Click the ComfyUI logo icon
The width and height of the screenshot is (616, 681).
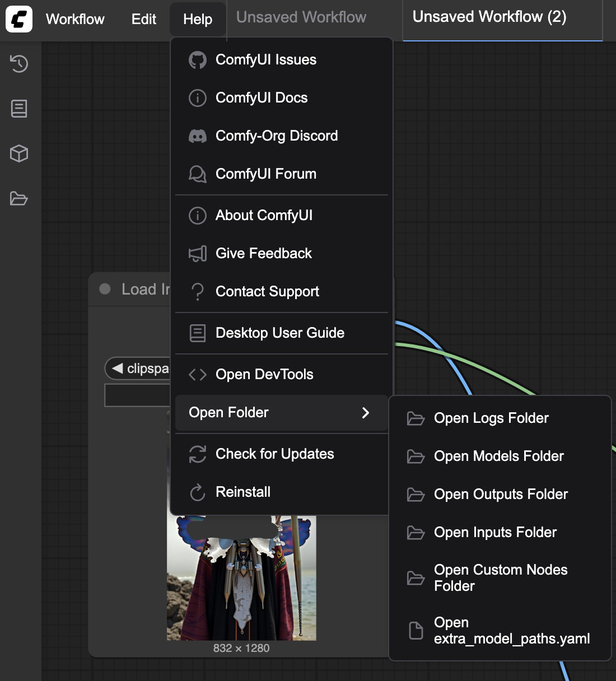(19, 19)
